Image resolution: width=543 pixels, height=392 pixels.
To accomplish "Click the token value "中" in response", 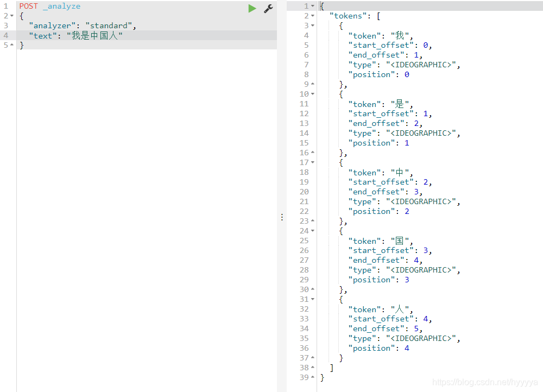I will 400,172.
